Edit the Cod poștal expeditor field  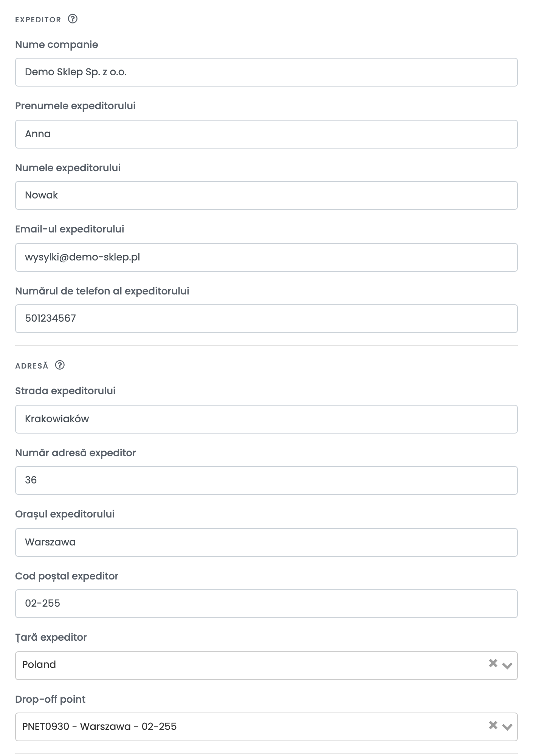point(266,604)
